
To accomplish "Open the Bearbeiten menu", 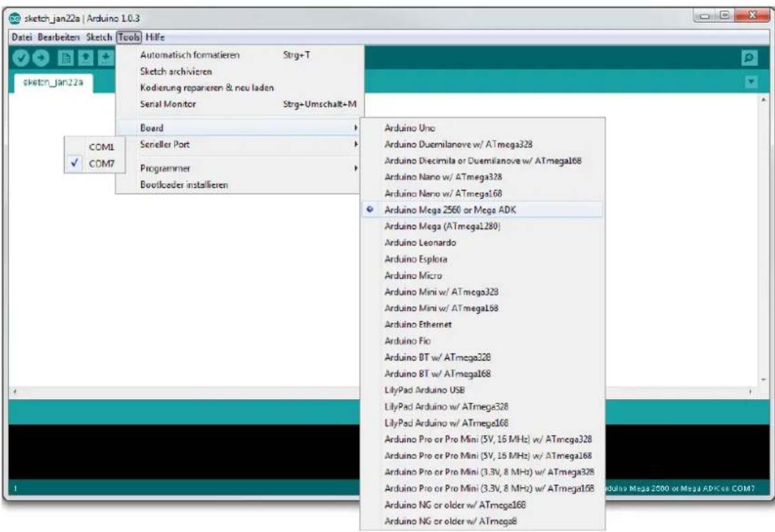I will [x=59, y=37].
